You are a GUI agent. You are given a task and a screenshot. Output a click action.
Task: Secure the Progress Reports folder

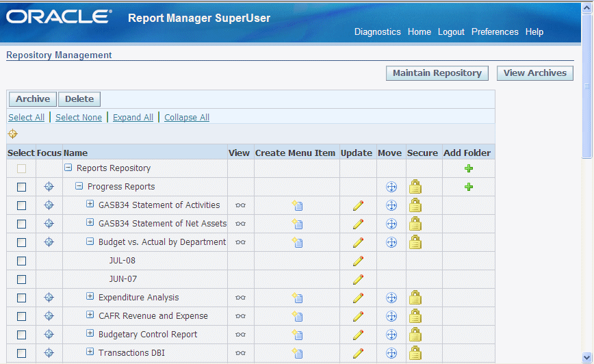[x=415, y=186]
